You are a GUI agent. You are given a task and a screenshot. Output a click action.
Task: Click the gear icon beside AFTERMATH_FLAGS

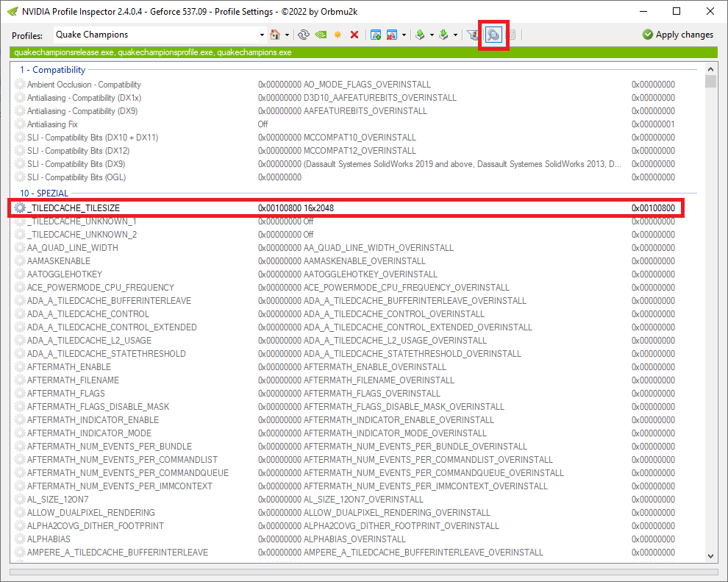coord(20,394)
